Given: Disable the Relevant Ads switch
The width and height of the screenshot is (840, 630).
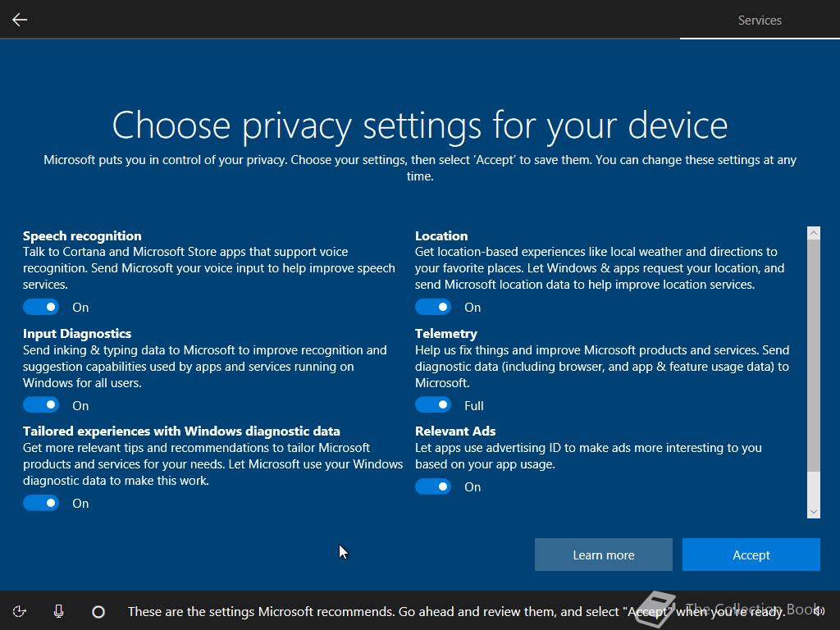Looking at the screenshot, I should pos(433,486).
